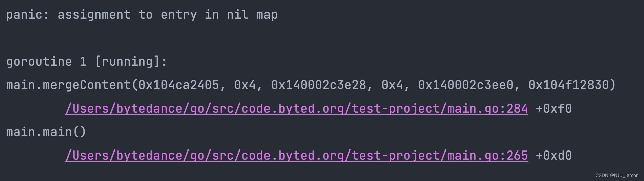The width and height of the screenshot is (644, 181).
Task: Click the +0xd0 offset text
Action: 554,156
